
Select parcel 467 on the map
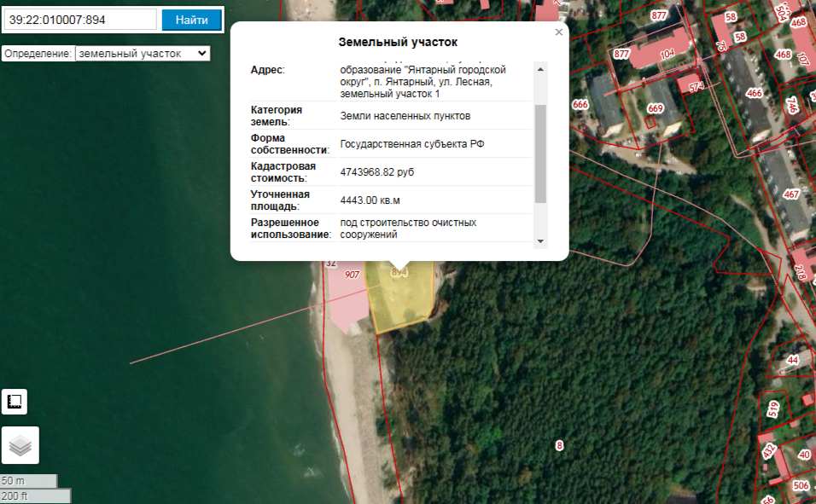[x=790, y=194]
